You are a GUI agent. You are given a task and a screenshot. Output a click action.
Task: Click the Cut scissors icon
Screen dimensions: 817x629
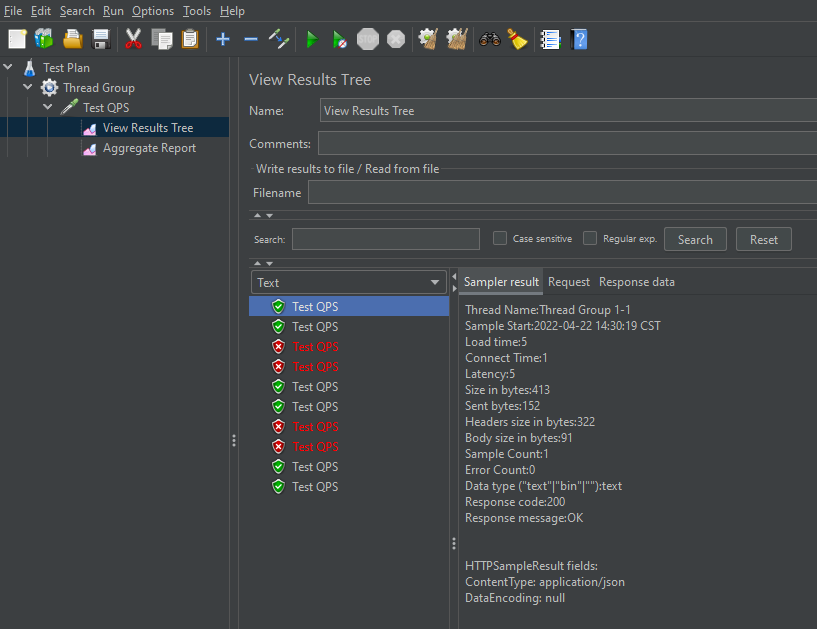click(x=133, y=39)
